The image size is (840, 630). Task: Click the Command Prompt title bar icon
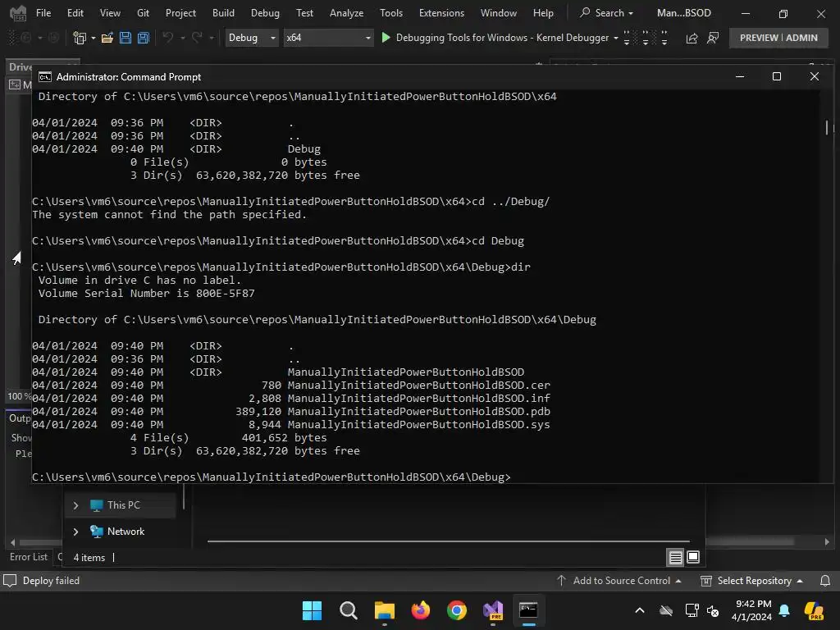coord(45,76)
